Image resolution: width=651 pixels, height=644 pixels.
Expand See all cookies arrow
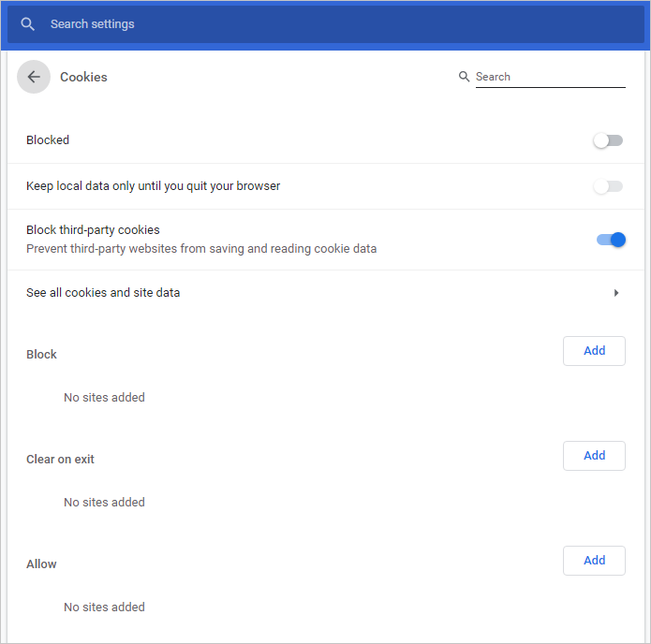tap(616, 293)
